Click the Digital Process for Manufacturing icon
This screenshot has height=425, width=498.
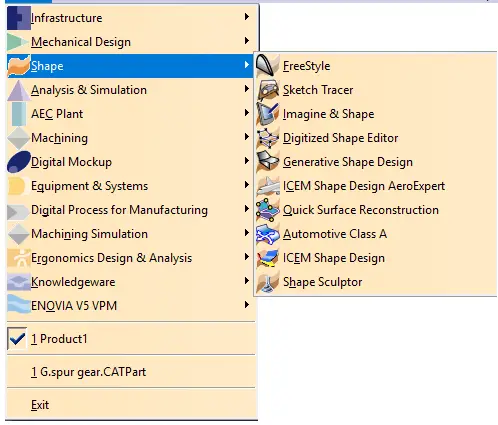18,212
